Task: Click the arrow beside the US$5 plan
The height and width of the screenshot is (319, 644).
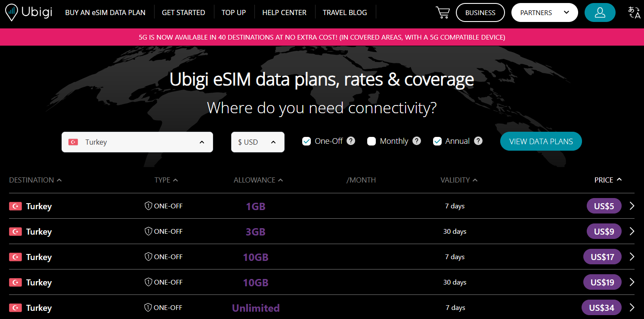Action: coord(632,206)
